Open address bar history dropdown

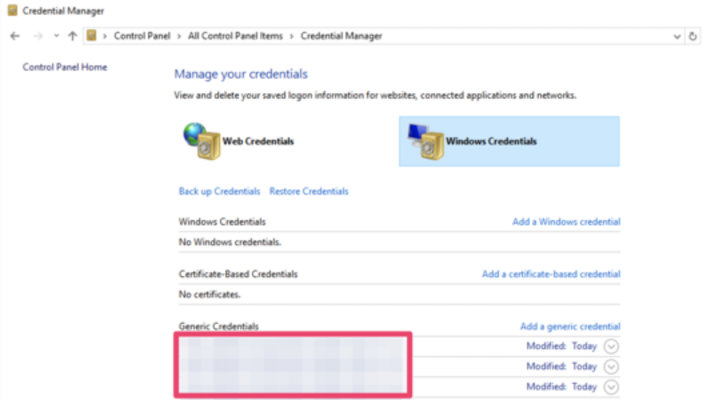(x=677, y=35)
